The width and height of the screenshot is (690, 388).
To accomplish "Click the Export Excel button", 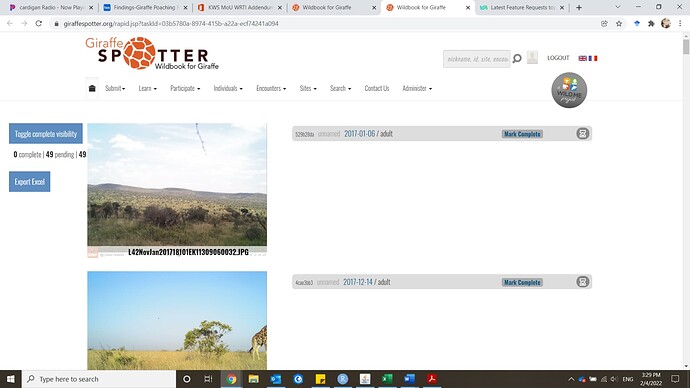I will (29, 182).
